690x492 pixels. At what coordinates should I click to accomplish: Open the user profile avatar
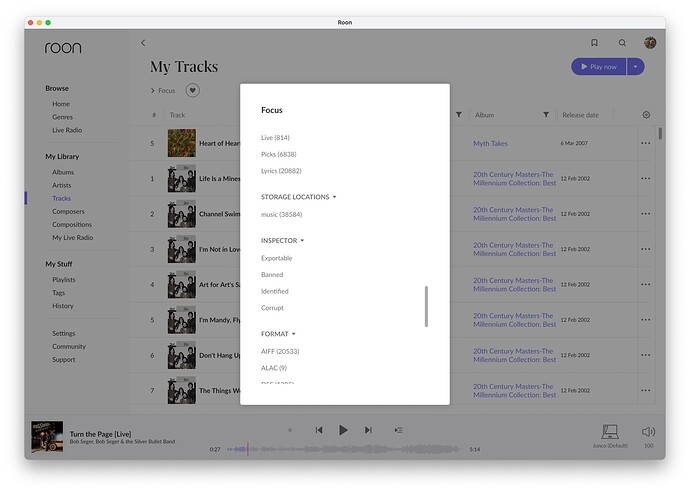click(x=650, y=43)
